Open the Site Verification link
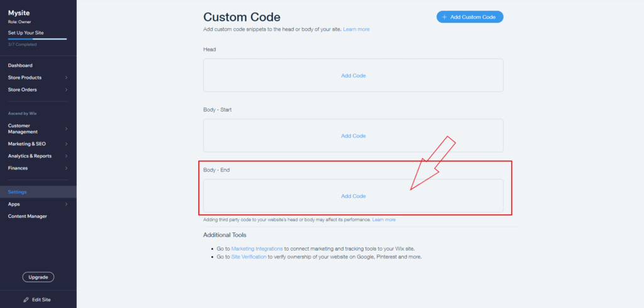 (249, 257)
